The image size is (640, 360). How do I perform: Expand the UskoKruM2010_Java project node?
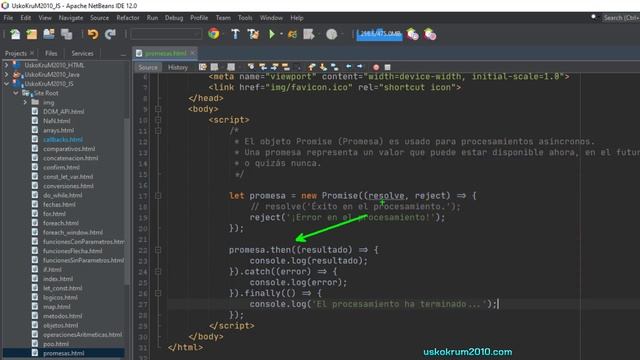pyautogui.click(x=6, y=74)
